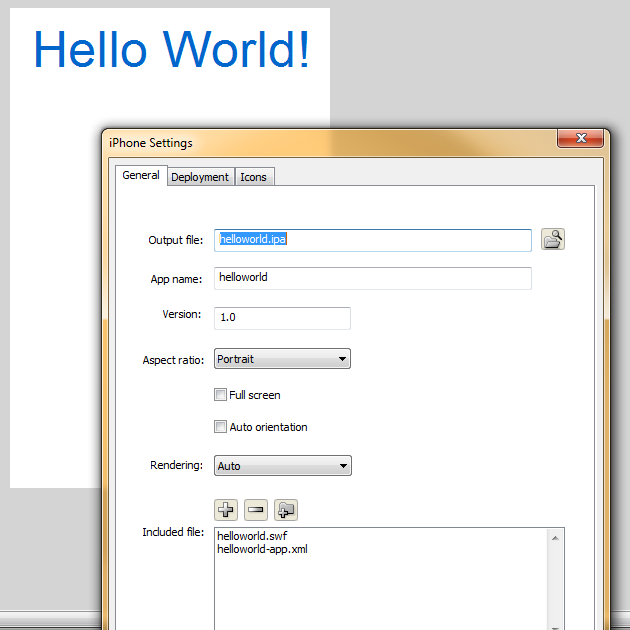The image size is (630, 630).
Task: Switch to the Deployment tab
Action: point(200,177)
